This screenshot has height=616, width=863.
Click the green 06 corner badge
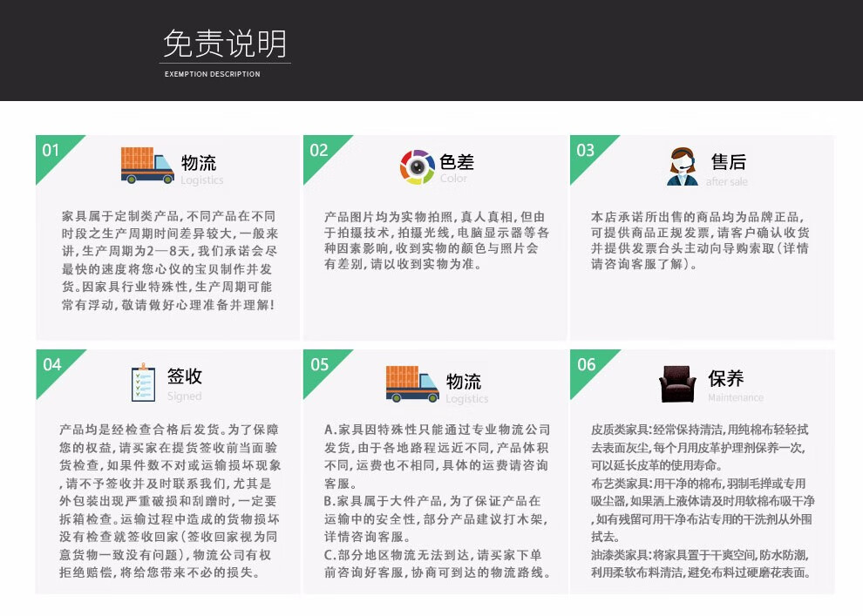tap(587, 365)
